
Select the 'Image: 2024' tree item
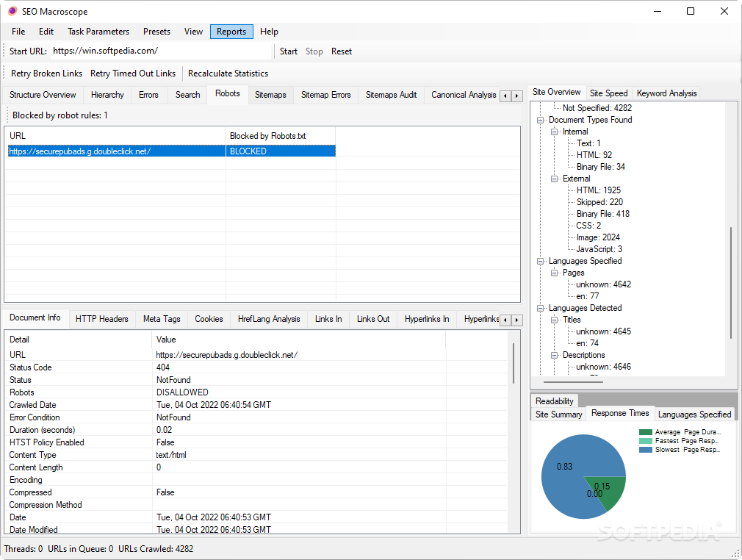pyautogui.click(x=598, y=237)
